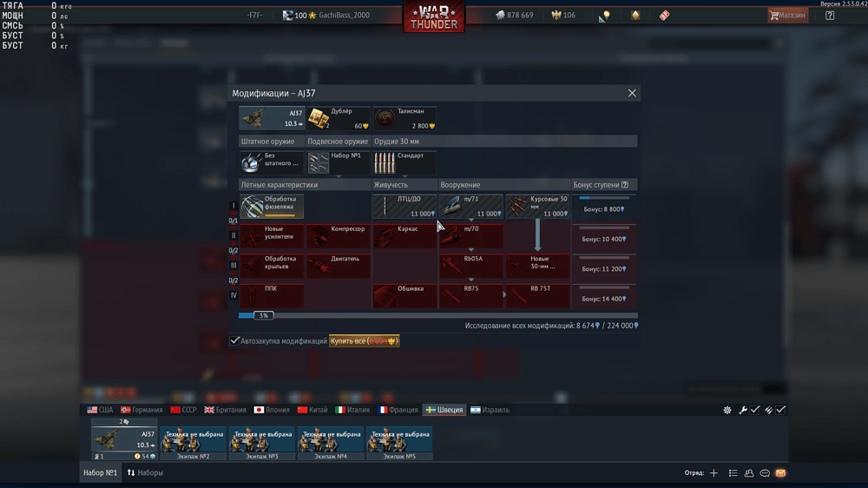Click the m/71 bomb modification
The width and height of the screenshot is (868, 488).
tap(471, 207)
